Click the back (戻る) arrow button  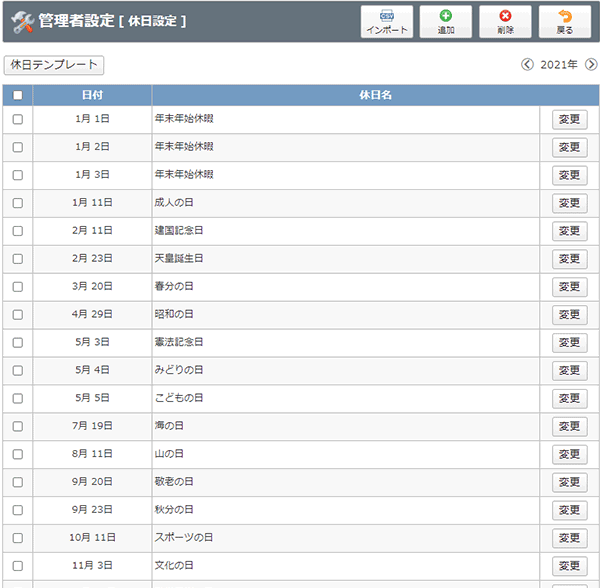(x=565, y=22)
